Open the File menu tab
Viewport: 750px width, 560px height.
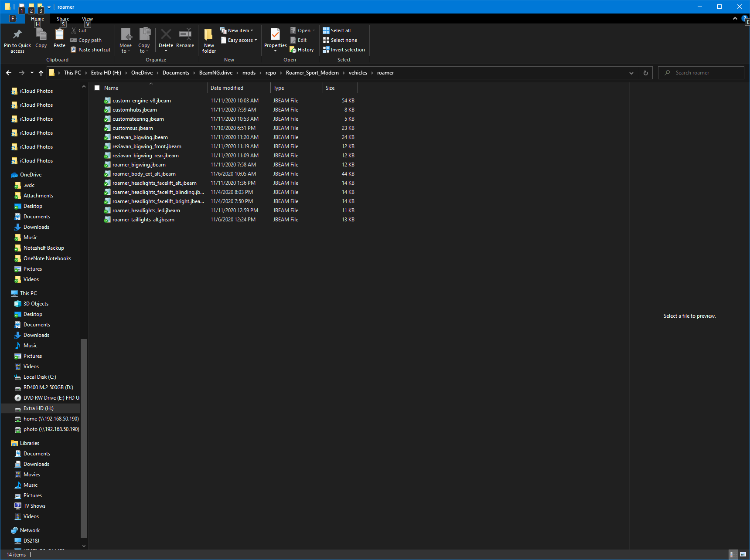coord(13,19)
